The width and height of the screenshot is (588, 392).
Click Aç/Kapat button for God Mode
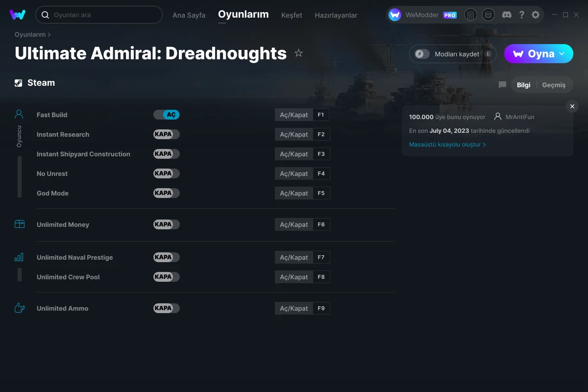[294, 193]
